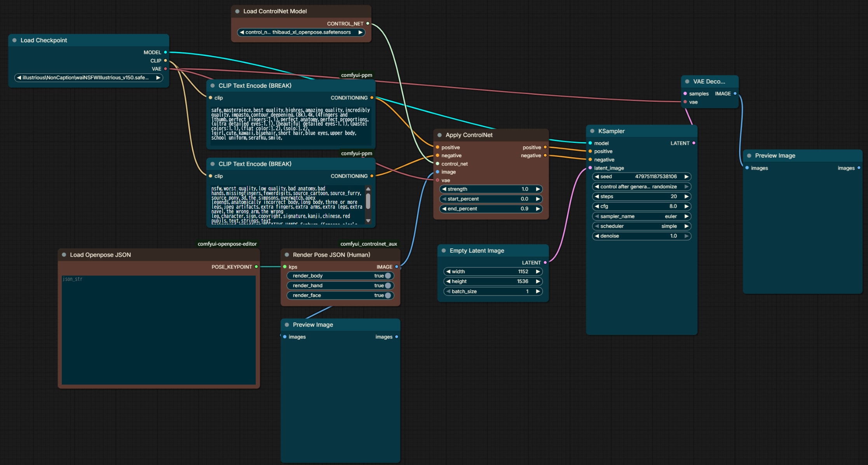This screenshot has width=868, height=465.
Task: Open the checkpoint model name selector
Action: pyautogui.click(x=89, y=78)
